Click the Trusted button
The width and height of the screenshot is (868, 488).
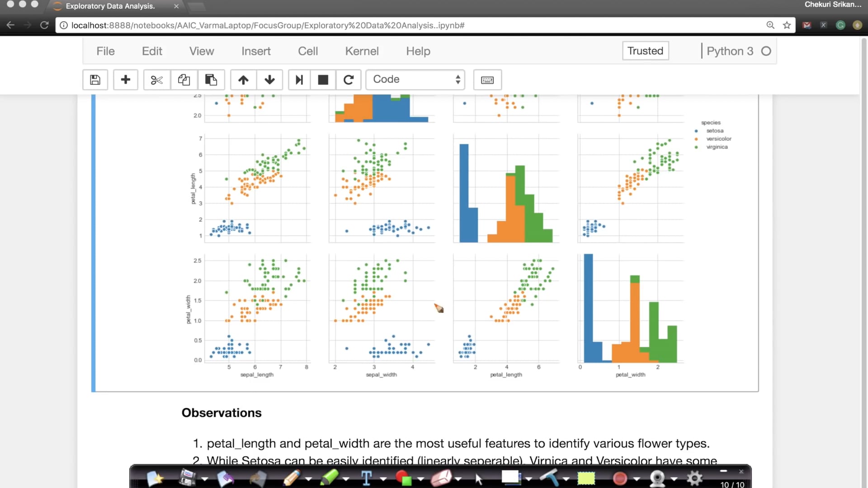(645, 50)
